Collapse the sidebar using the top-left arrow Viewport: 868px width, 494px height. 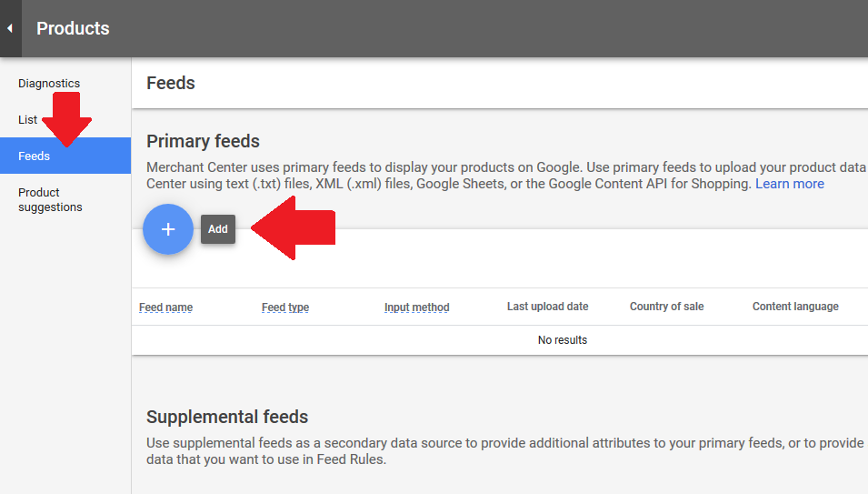(x=10, y=28)
